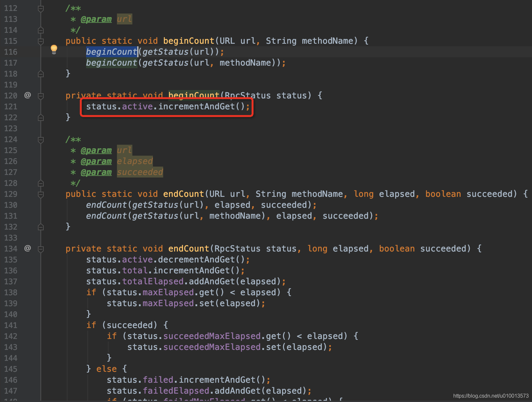Click the else keyword on line 145
The width and height of the screenshot is (532, 402).
tap(107, 369)
